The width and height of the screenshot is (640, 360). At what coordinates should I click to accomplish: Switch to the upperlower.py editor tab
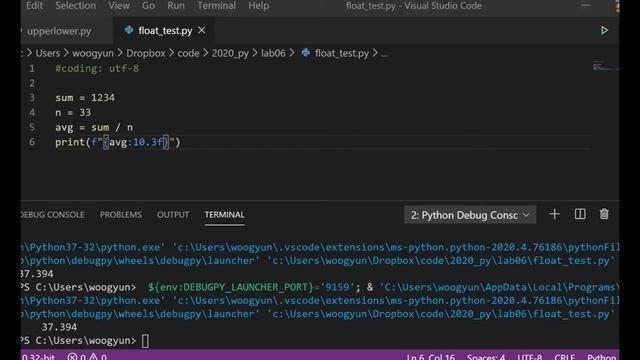tap(59, 31)
